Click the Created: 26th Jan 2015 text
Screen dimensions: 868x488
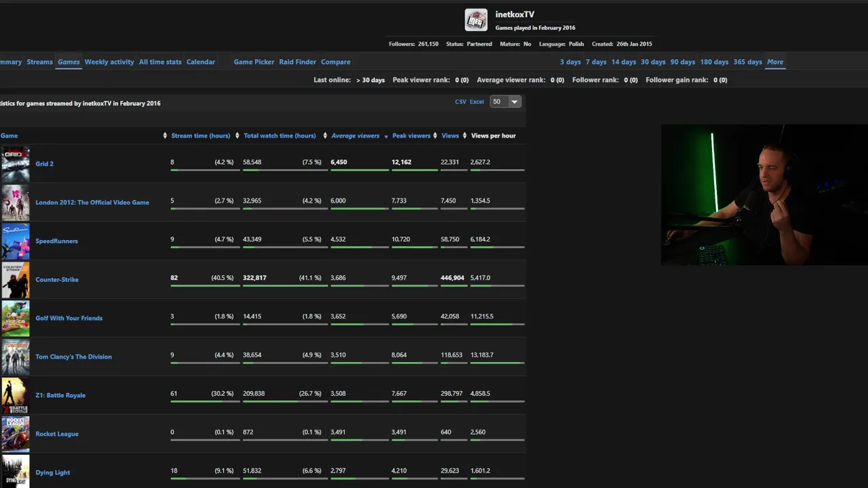622,44
